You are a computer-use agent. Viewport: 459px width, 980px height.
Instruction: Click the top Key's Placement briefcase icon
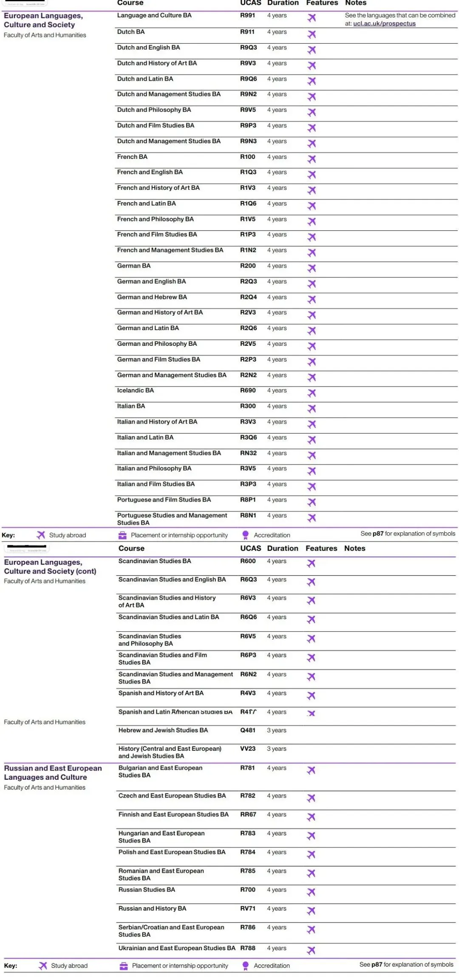[122, 535]
